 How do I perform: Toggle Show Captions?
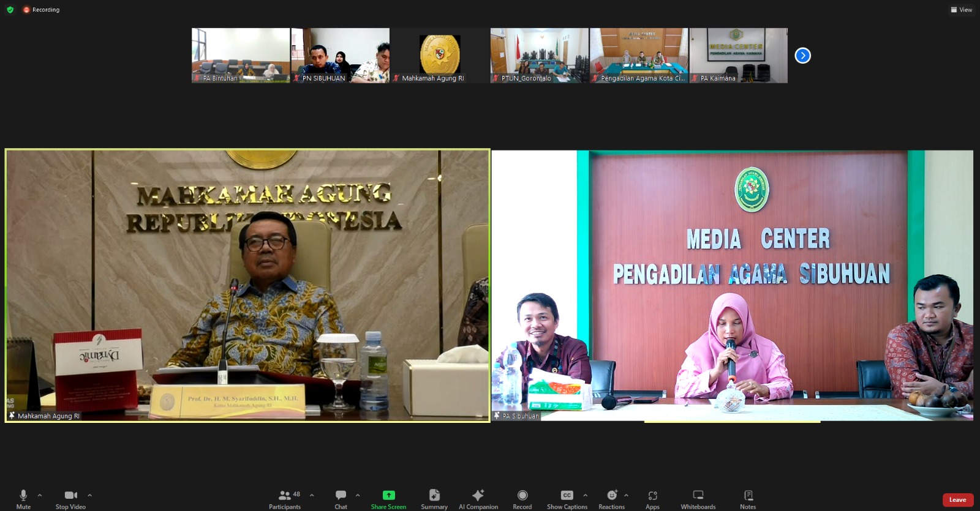[567, 499]
